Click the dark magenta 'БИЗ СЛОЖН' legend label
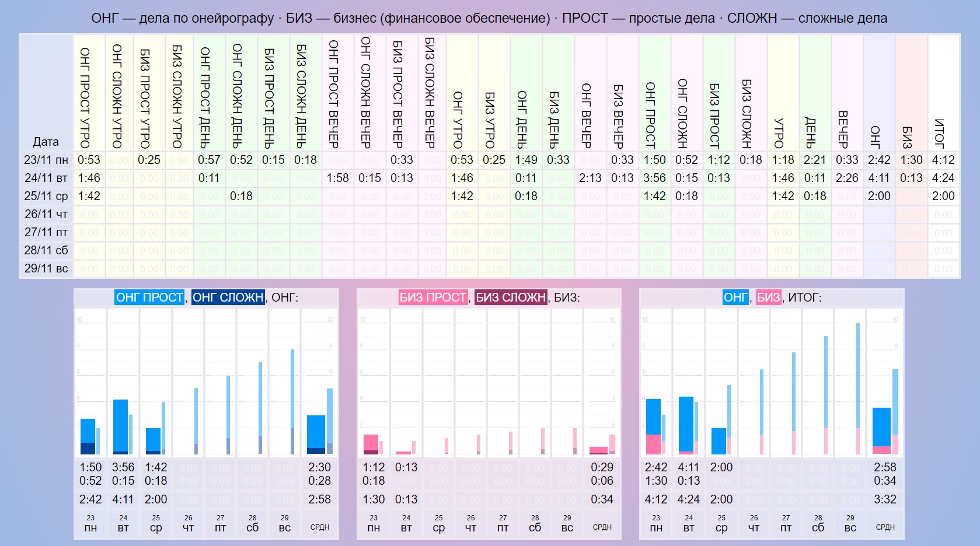 point(511,297)
